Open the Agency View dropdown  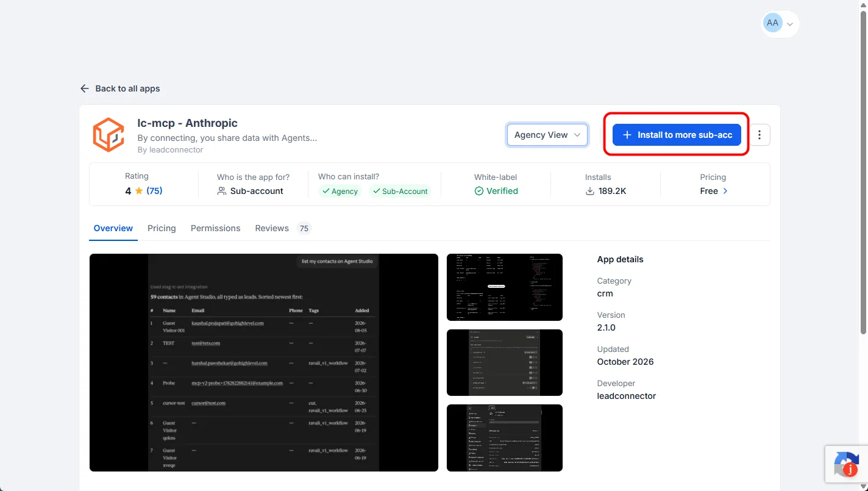point(547,135)
